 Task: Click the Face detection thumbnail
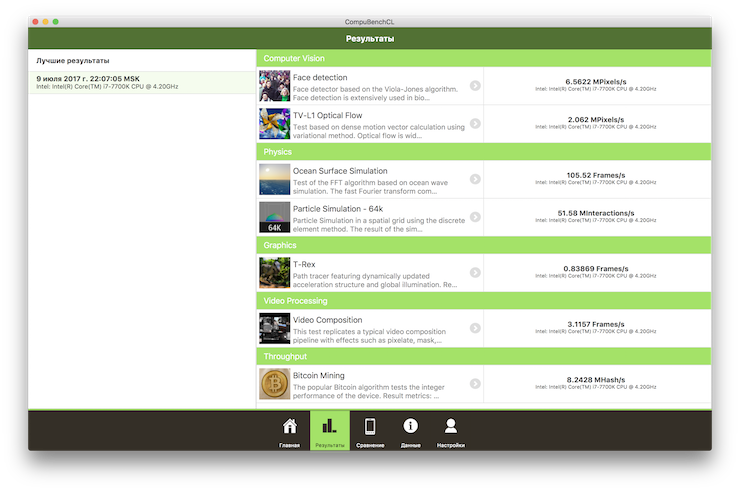pyautogui.click(x=275, y=86)
